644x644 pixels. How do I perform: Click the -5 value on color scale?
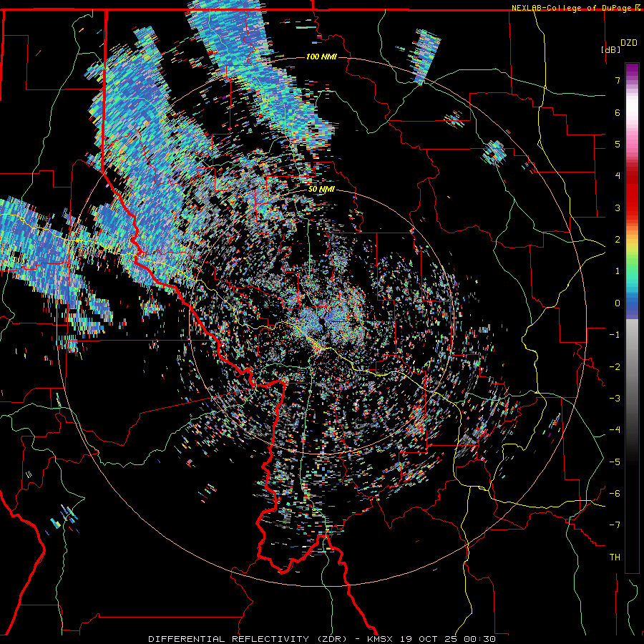[615, 462]
